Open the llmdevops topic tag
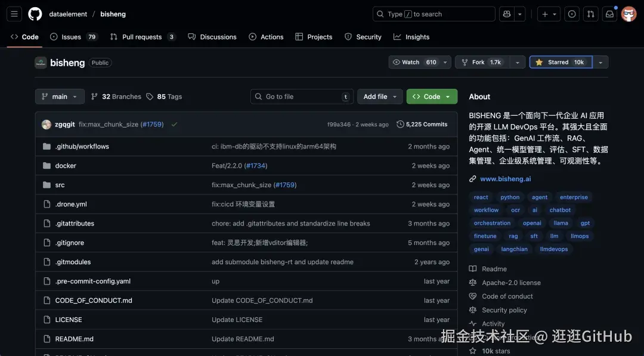The height and width of the screenshot is (356, 644). point(553,249)
